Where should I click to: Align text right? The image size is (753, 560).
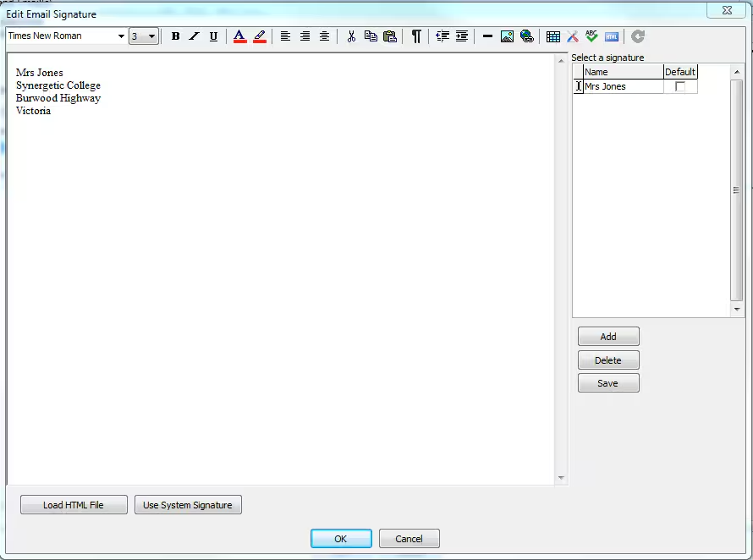pos(305,36)
